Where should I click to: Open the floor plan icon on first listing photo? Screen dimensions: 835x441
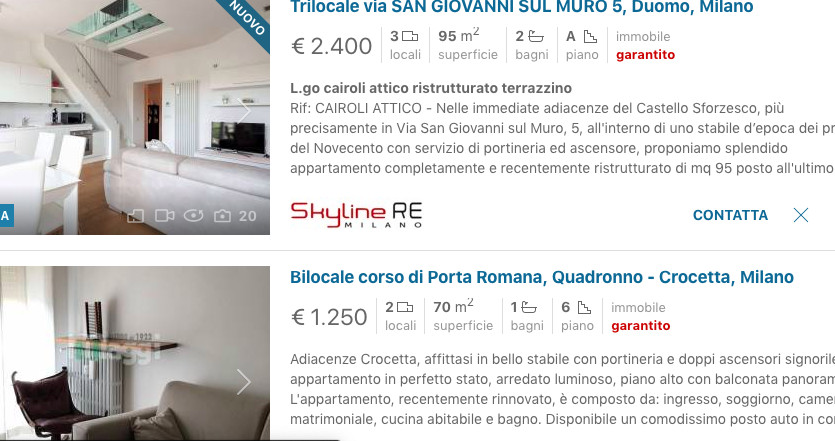tap(136, 216)
